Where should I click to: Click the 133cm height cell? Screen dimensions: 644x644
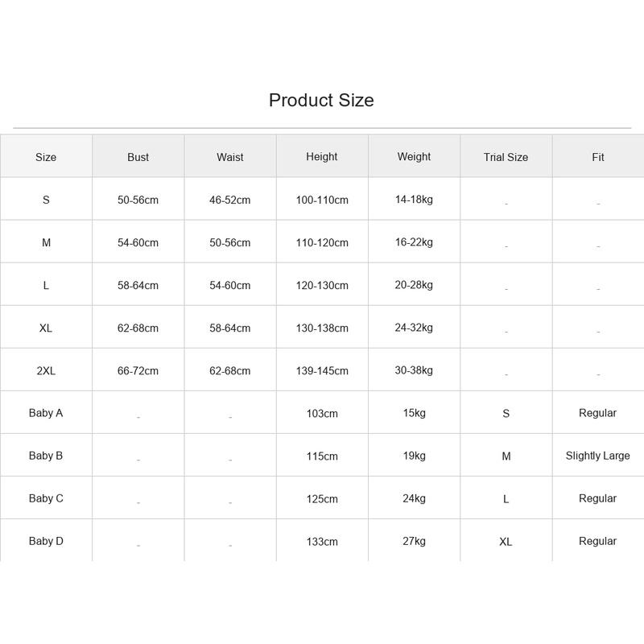pyautogui.click(x=322, y=541)
